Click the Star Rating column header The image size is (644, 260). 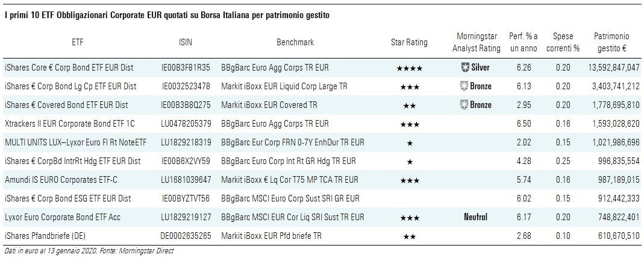tap(409, 42)
